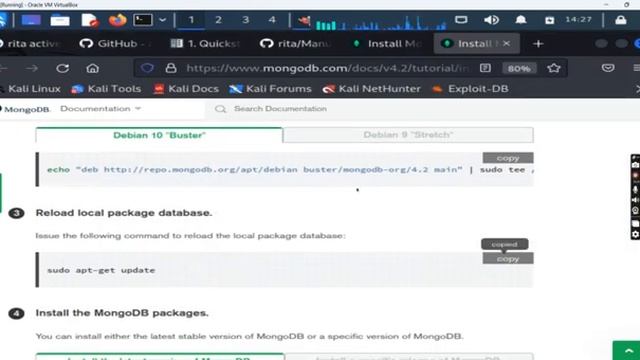Image resolution: width=640 pixels, height=360 pixels.
Task: Bookmark this page with the star
Action: click(x=554, y=68)
